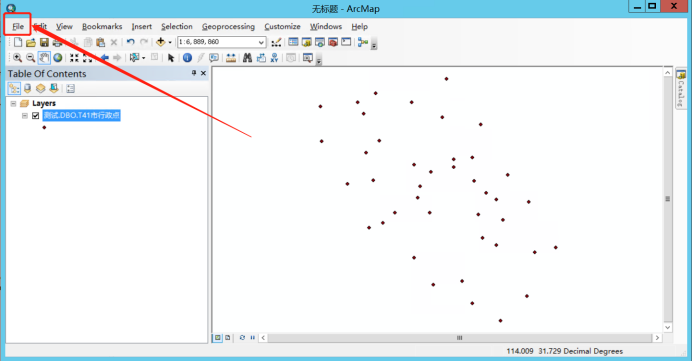This screenshot has height=361, width=692.
Task: Launch the ModelBuilder window icon
Action: pyautogui.click(x=363, y=42)
